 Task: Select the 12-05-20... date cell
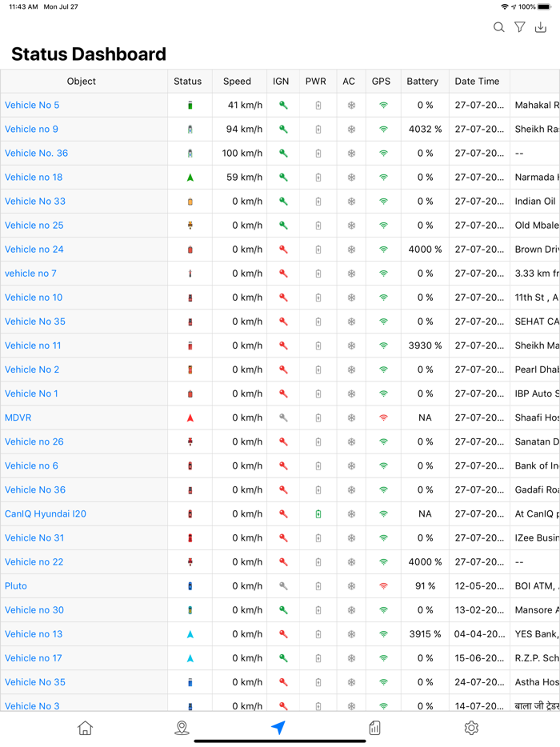pyautogui.click(x=479, y=586)
